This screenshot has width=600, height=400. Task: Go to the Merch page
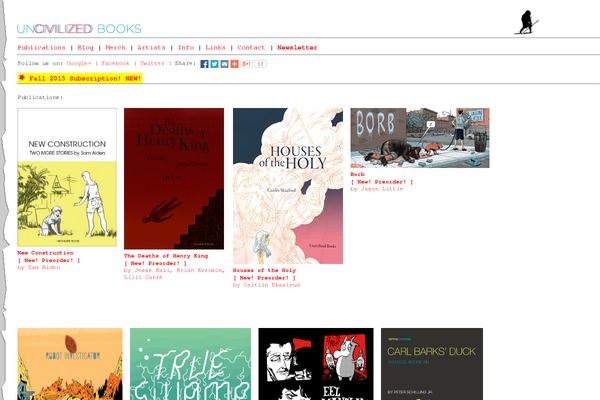(115, 47)
